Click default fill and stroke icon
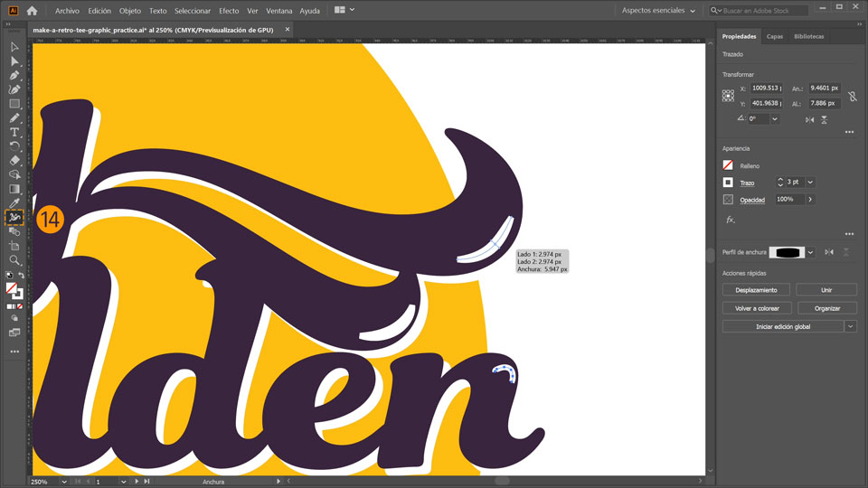The height and width of the screenshot is (488, 868). (x=9, y=275)
